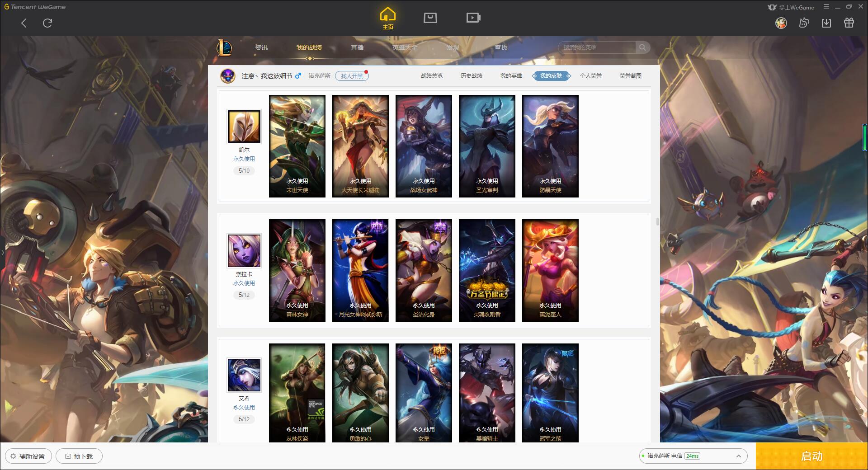
Task: Click the 掌上WeGame mobile link
Action: pos(791,7)
